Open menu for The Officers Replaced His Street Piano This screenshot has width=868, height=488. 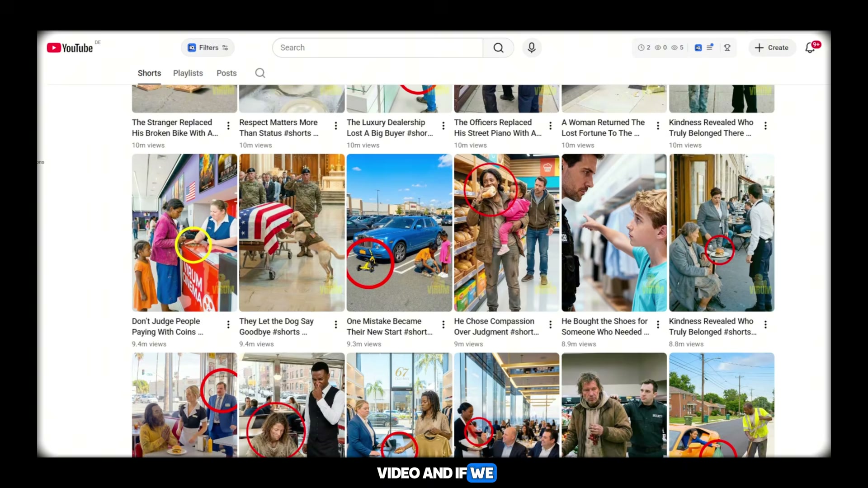[x=550, y=126]
